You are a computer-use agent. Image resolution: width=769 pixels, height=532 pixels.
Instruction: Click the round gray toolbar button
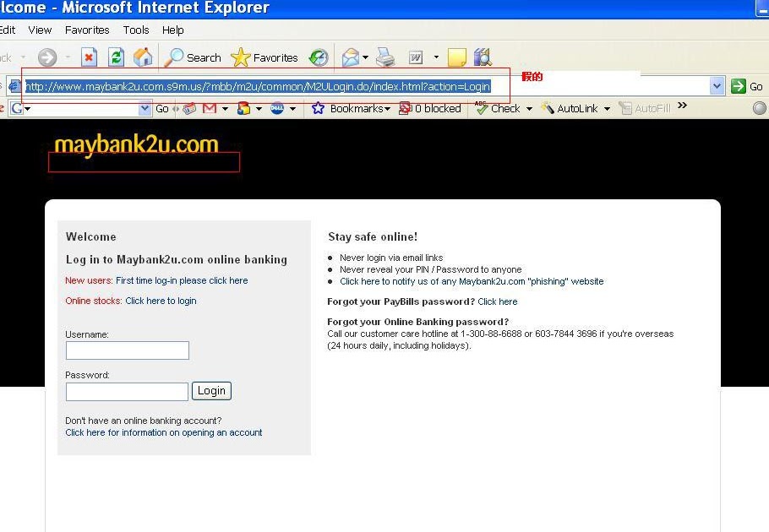pyautogui.click(x=759, y=108)
